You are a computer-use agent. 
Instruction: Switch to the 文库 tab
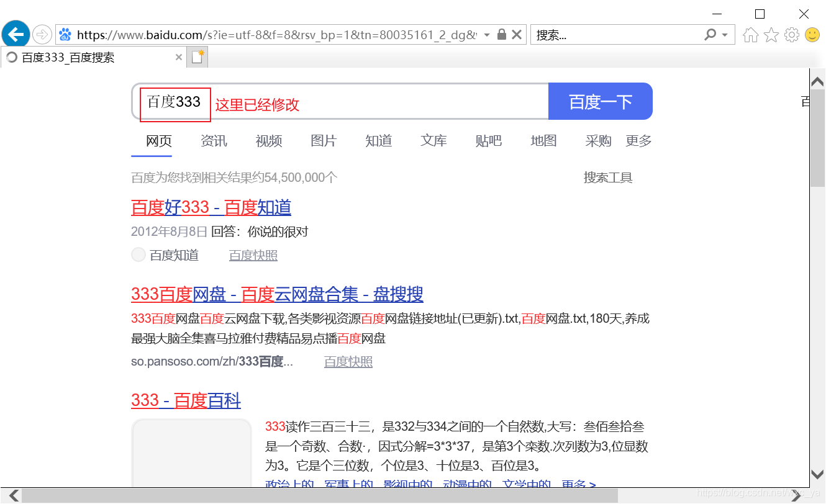click(x=433, y=141)
